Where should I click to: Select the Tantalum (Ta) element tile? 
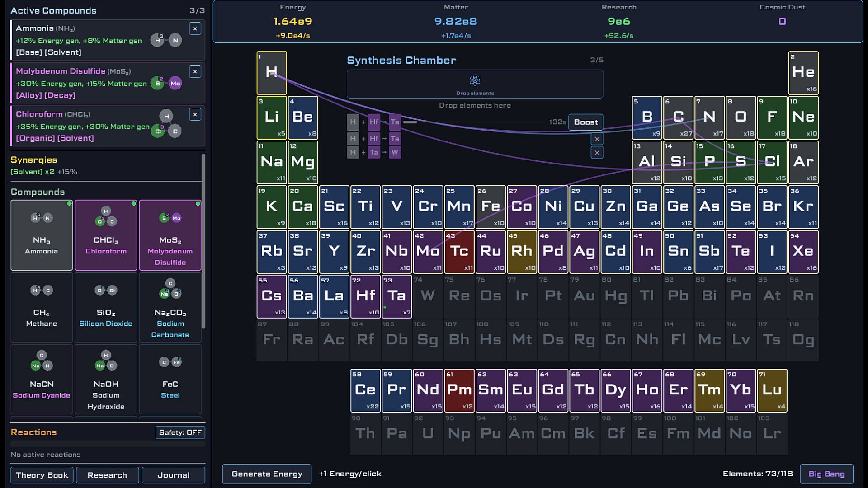(396, 296)
